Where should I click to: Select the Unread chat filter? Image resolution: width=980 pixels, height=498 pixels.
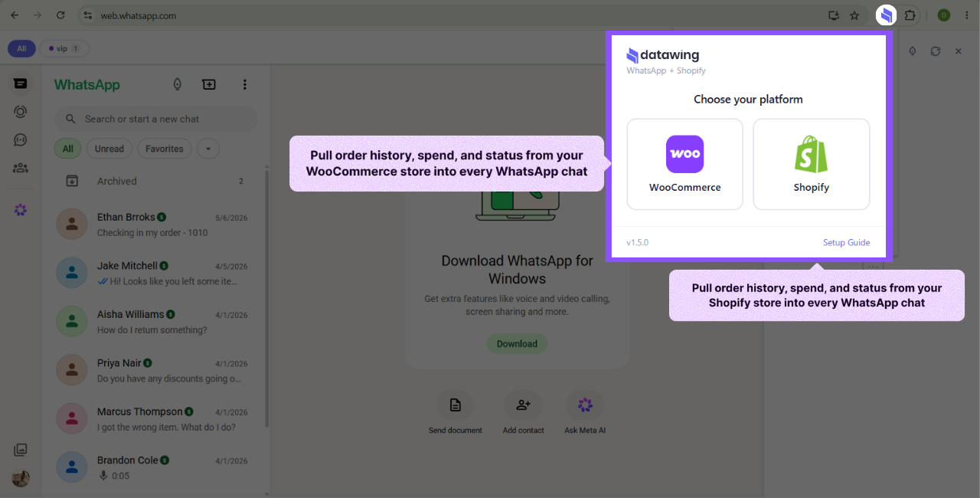(x=109, y=149)
